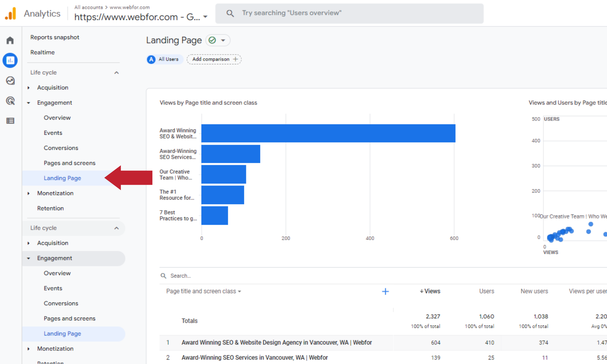Expand the second Acquisition item

click(29, 243)
